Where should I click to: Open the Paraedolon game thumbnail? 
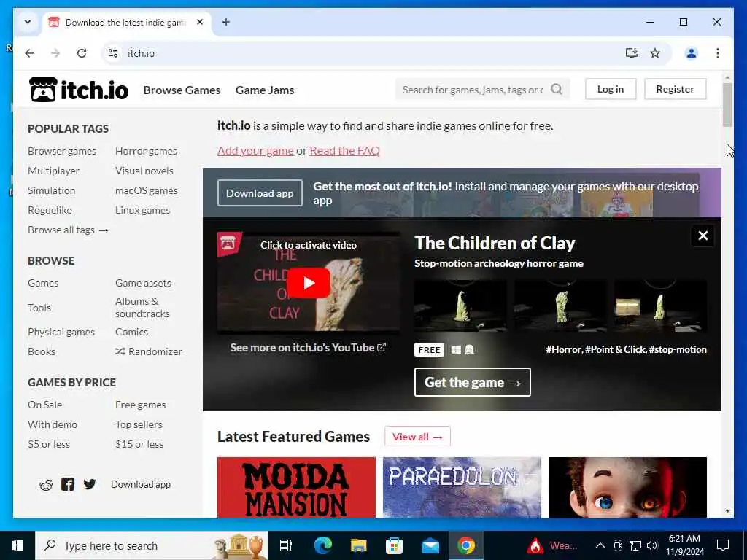pyautogui.click(x=462, y=487)
